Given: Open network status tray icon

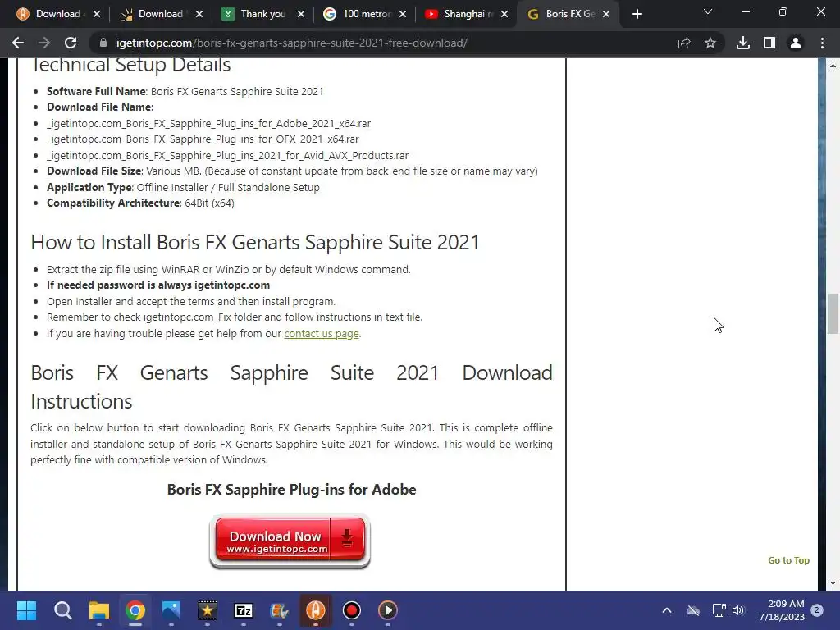Looking at the screenshot, I should point(719,610).
